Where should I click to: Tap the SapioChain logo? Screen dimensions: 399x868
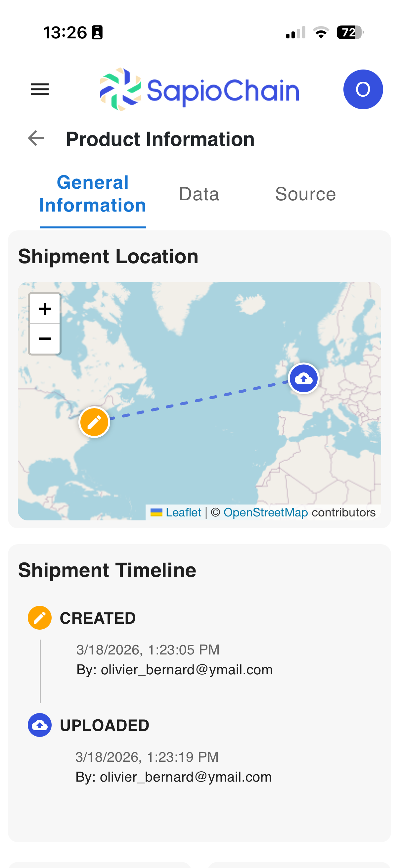point(199,90)
